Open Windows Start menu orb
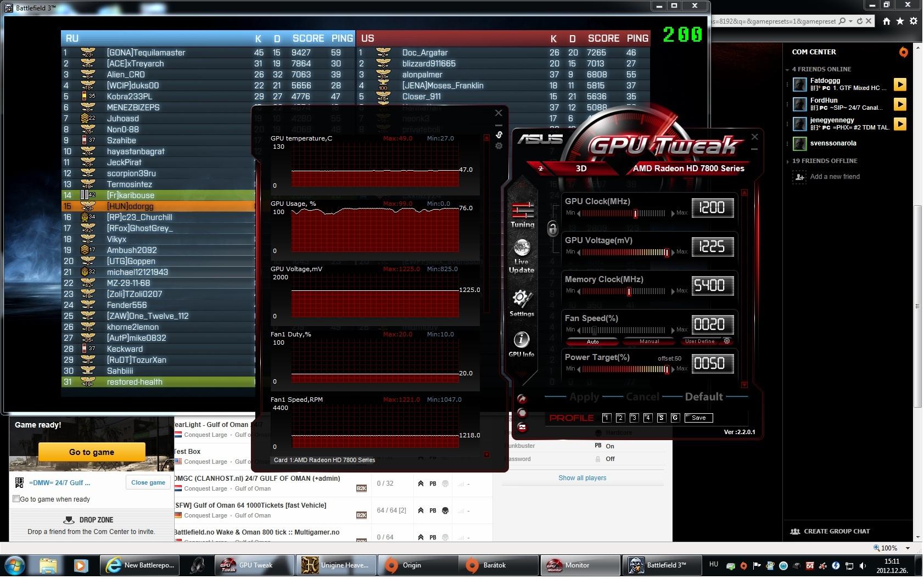 [x=15, y=565]
